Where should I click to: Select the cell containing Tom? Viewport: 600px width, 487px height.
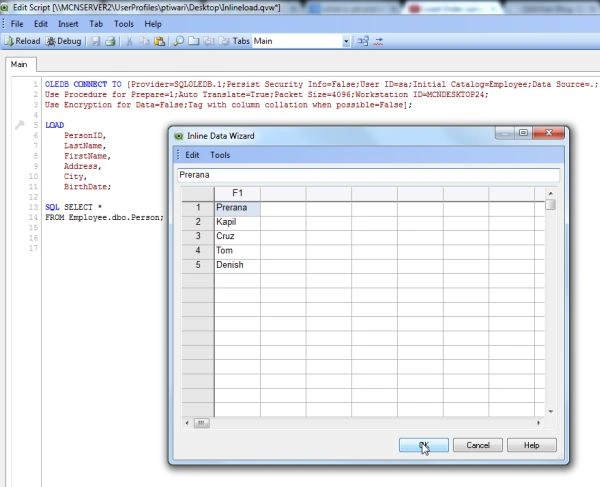click(x=237, y=251)
